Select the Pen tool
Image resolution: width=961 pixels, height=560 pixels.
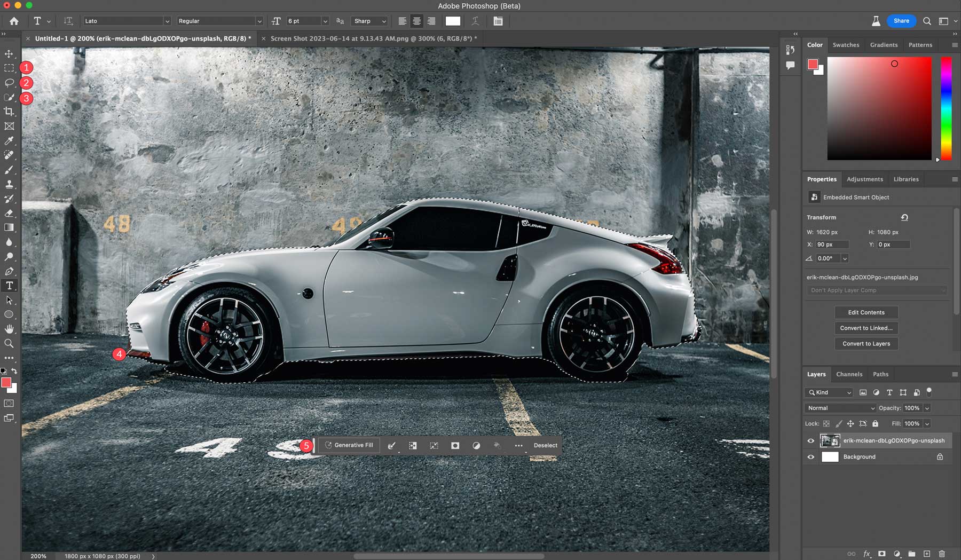[9, 271]
